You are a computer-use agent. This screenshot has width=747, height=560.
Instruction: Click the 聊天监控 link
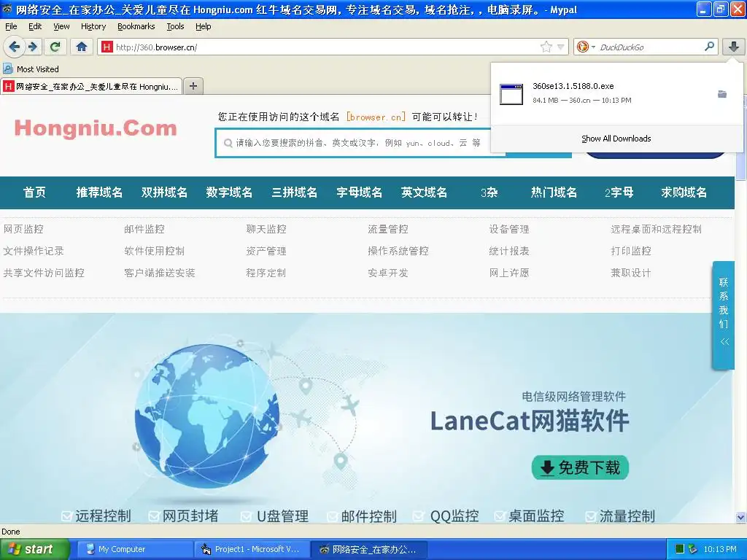click(266, 229)
